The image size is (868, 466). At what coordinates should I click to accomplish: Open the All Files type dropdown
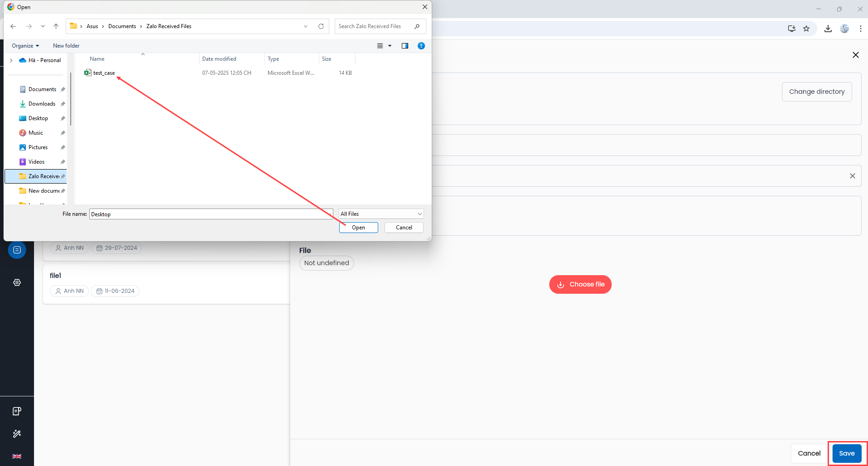tap(381, 214)
